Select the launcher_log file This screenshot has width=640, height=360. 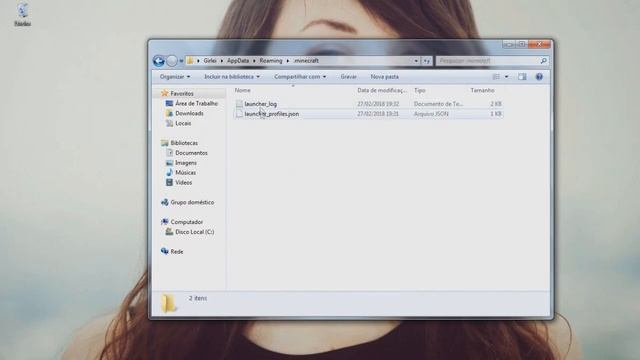[260, 104]
